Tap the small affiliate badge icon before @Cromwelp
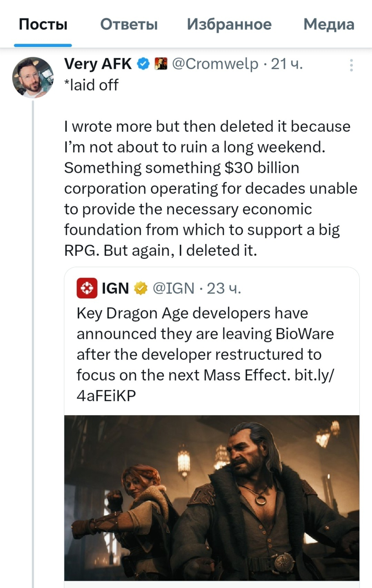The height and width of the screenshot is (588, 372). click(161, 64)
